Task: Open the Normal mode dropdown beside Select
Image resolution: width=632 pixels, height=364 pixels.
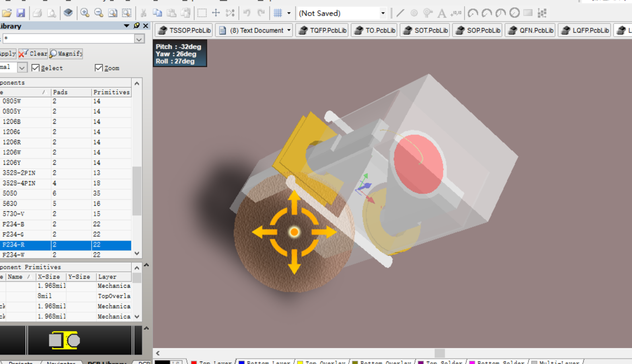Action: [22, 67]
